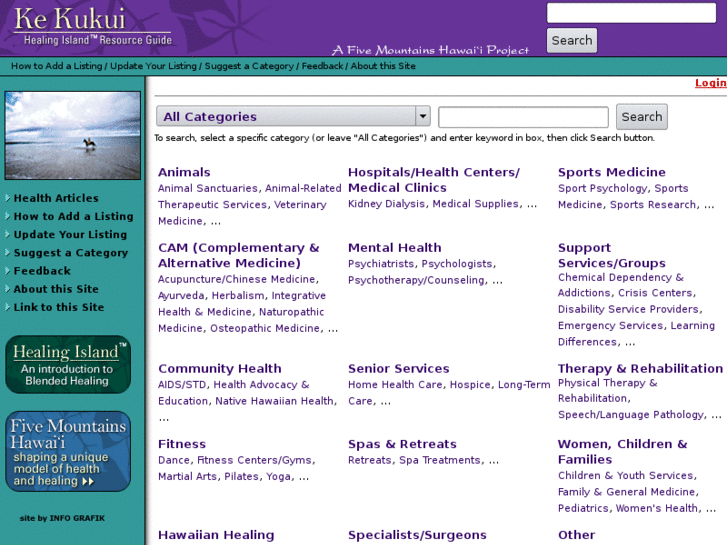
Task: Click the beach horse rider photo
Action: pos(72,135)
